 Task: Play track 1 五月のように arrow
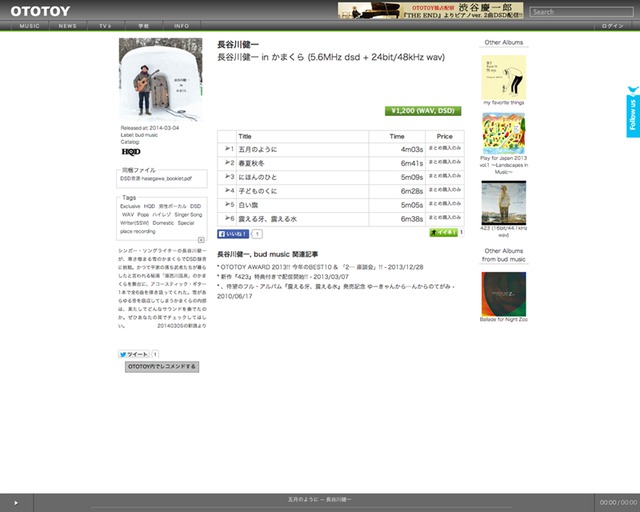point(229,148)
